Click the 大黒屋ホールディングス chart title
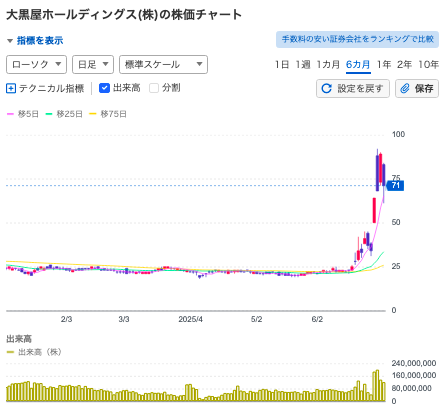The height and width of the screenshot is (404, 447). click(124, 15)
